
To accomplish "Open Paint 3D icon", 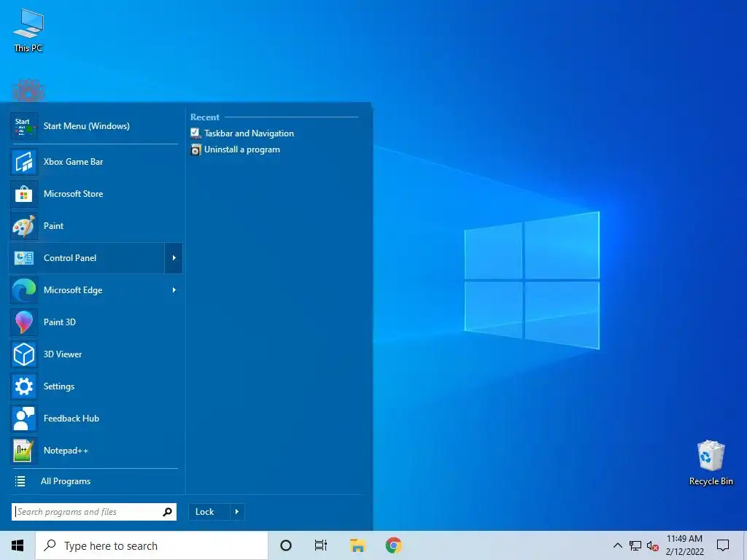I will [24, 322].
